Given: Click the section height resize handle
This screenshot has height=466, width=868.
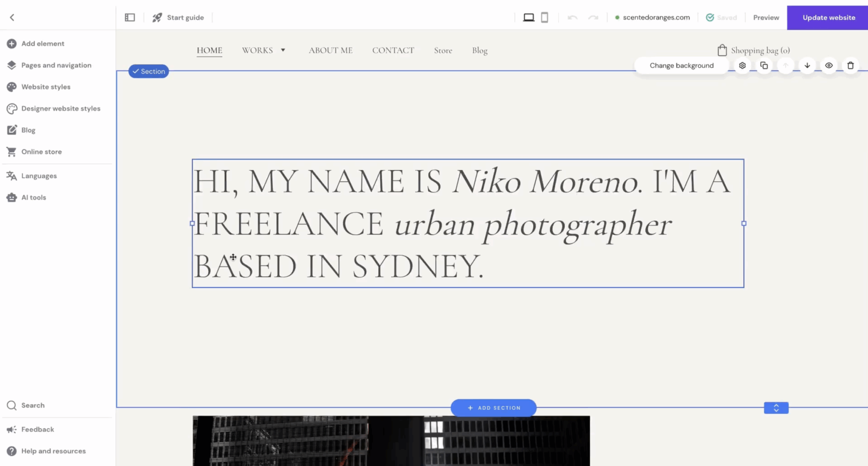Looking at the screenshot, I should point(776,408).
